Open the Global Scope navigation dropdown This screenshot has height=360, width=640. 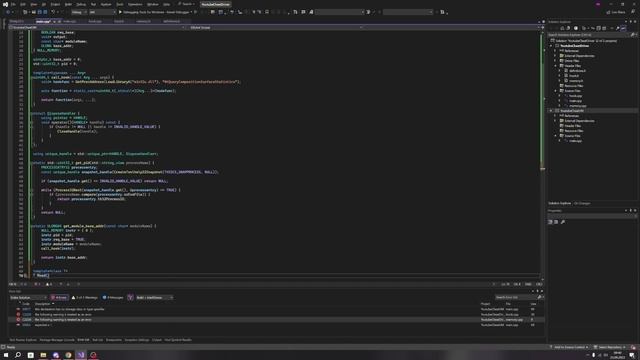[276, 27]
